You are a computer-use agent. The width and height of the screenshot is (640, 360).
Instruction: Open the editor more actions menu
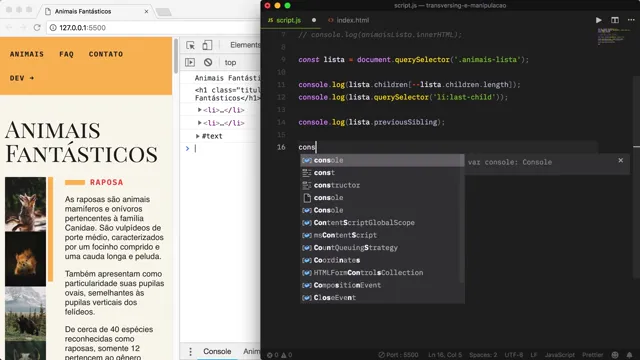[631, 20]
